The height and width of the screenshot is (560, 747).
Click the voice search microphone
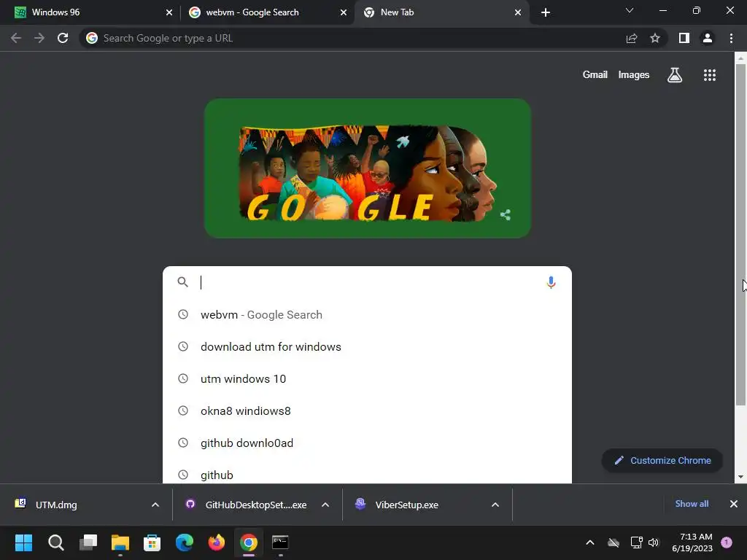(551, 282)
